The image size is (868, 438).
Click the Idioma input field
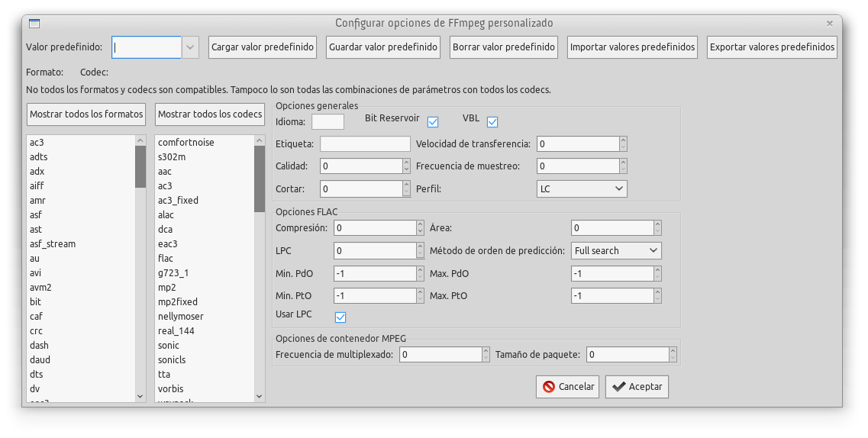[x=328, y=121]
